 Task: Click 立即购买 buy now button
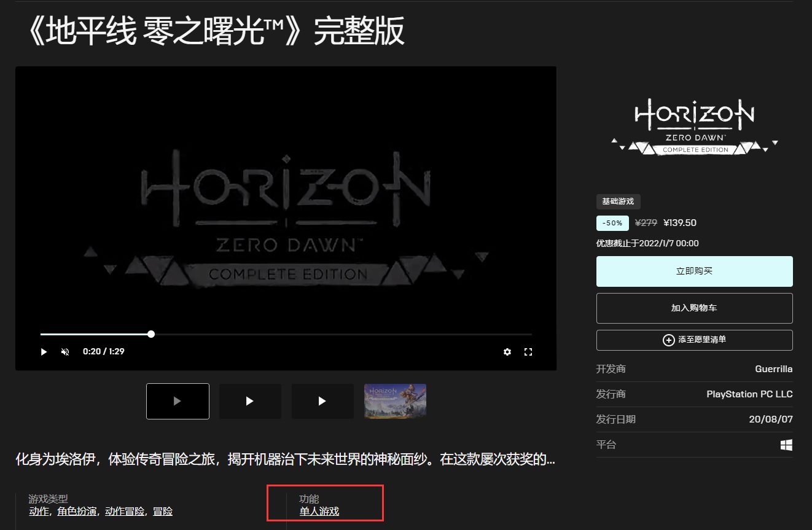pyautogui.click(x=694, y=271)
